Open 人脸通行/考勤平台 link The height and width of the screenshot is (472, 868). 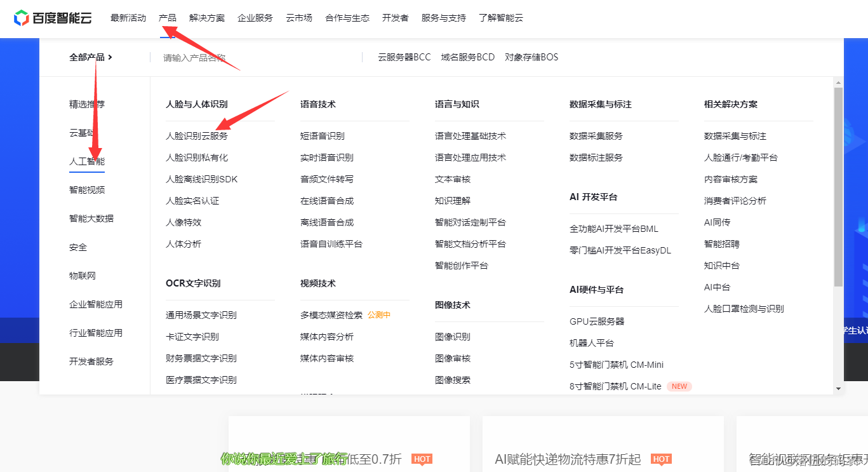pyautogui.click(x=741, y=158)
